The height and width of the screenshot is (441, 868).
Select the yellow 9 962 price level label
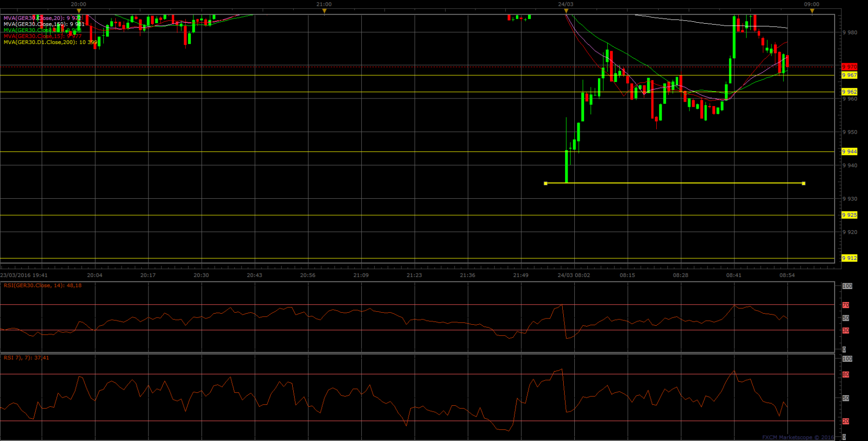click(x=849, y=92)
